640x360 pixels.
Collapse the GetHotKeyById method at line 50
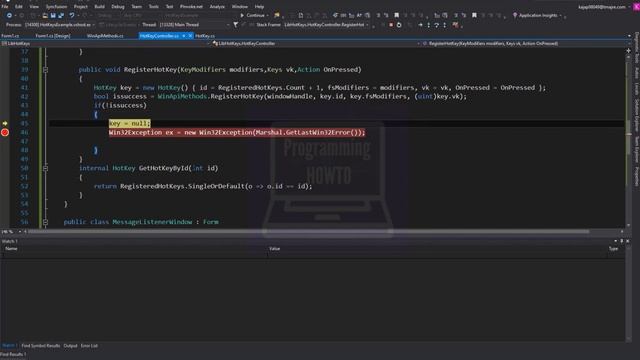point(45,168)
